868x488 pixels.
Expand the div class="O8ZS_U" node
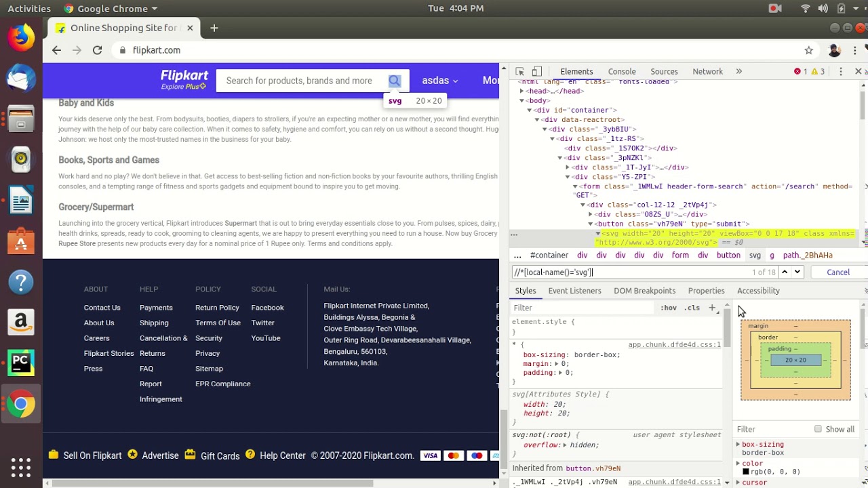point(590,214)
